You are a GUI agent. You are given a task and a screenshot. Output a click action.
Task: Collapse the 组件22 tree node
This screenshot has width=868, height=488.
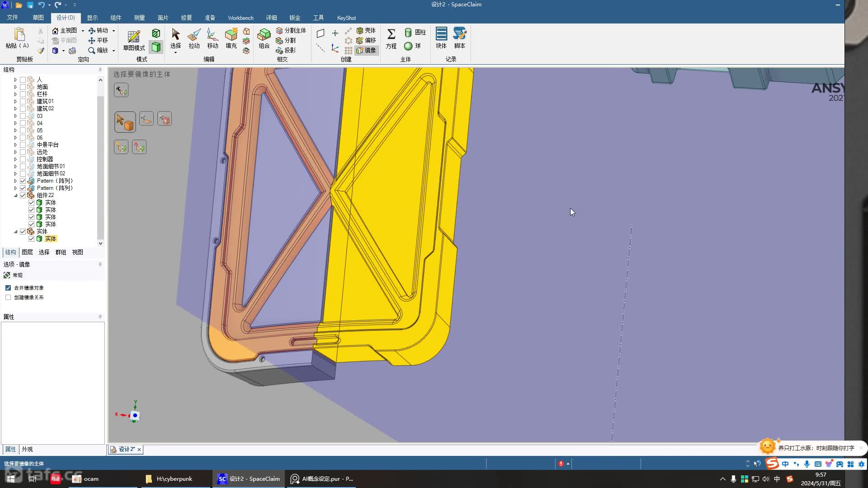(x=15, y=195)
